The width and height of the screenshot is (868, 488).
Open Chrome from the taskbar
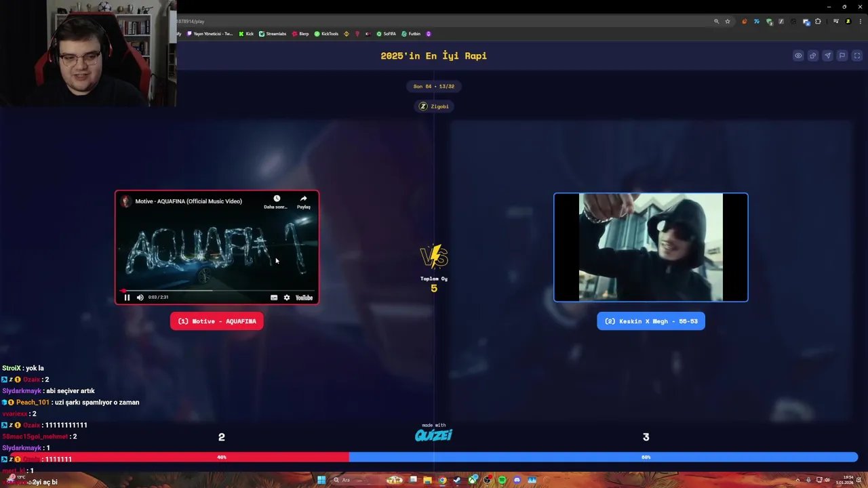[442, 480]
